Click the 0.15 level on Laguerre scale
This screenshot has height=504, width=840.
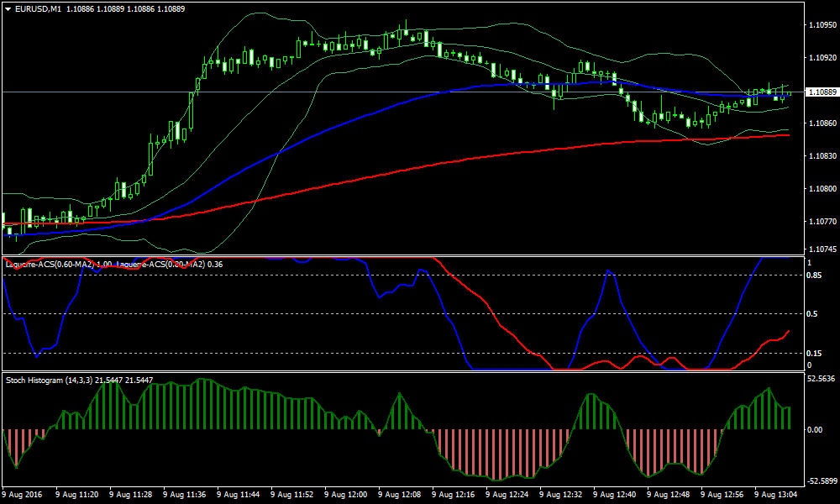(812, 353)
